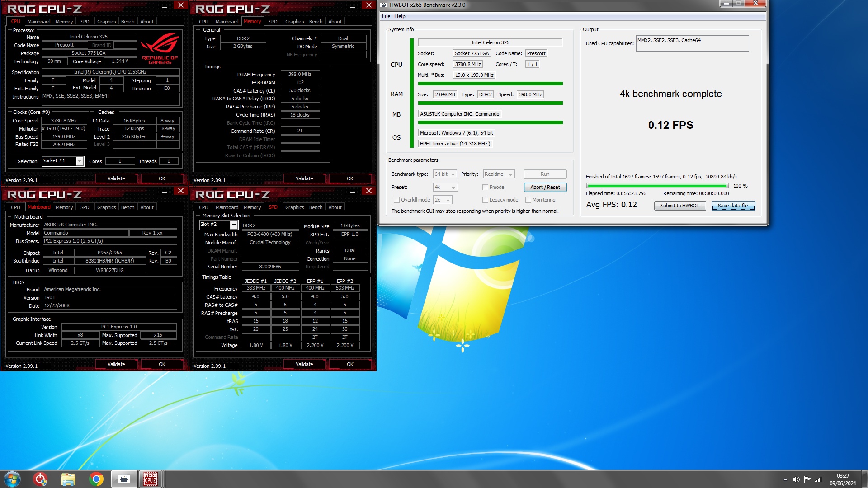Click the green RAM info bar
The width and height of the screenshot is (868, 488).
(x=490, y=103)
